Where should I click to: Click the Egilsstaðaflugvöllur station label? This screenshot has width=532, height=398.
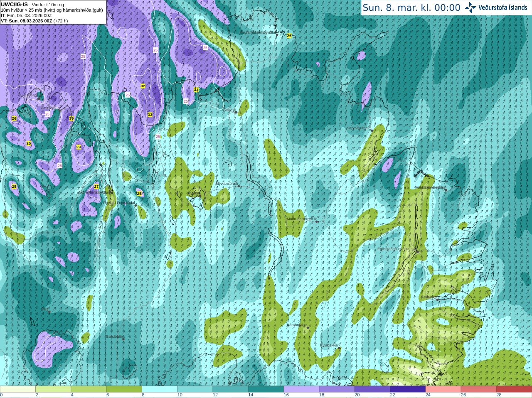[x=397, y=249]
